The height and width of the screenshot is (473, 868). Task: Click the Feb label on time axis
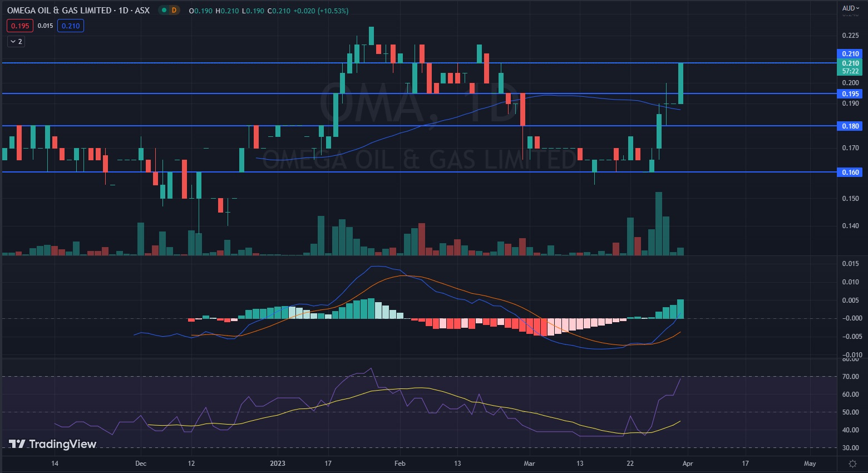coord(400,464)
